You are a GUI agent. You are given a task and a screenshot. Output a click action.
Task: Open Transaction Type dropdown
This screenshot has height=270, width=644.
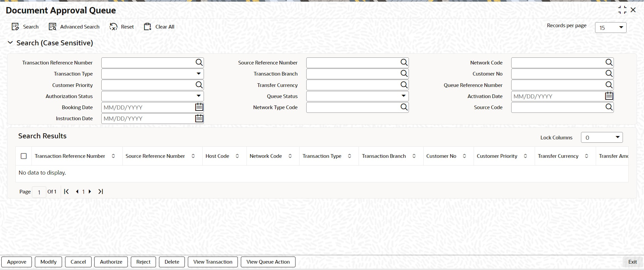(153, 74)
